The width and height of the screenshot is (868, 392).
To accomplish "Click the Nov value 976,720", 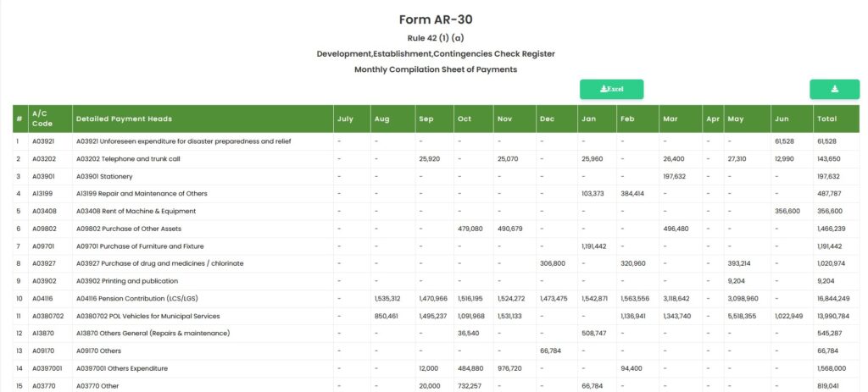I will [509, 368].
